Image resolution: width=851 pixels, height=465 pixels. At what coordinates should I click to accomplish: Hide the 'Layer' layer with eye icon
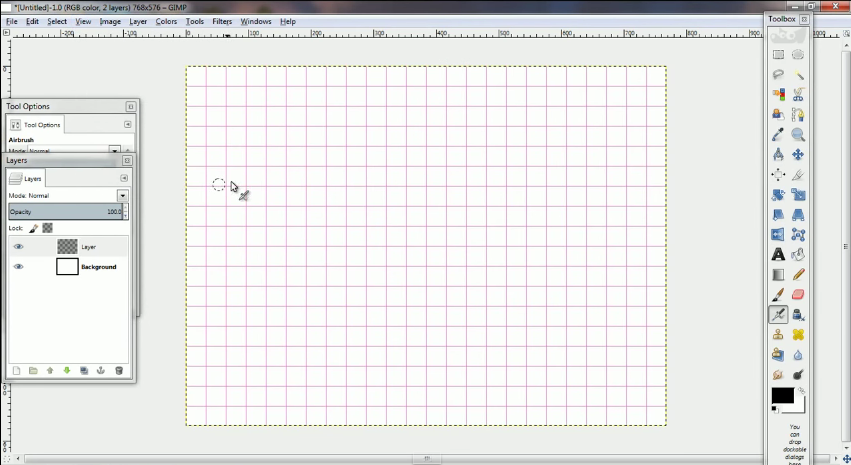18,247
